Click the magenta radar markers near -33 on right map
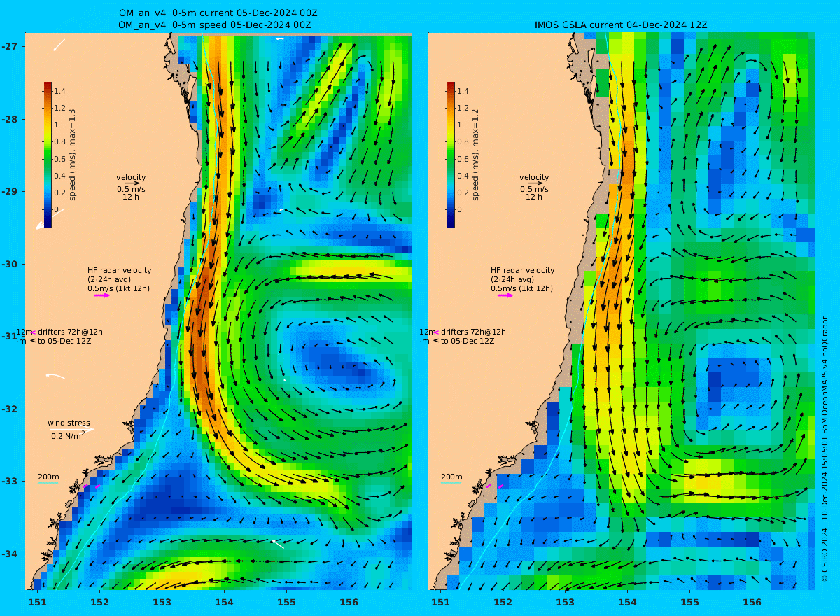The height and width of the screenshot is (616, 840). [x=495, y=485]
